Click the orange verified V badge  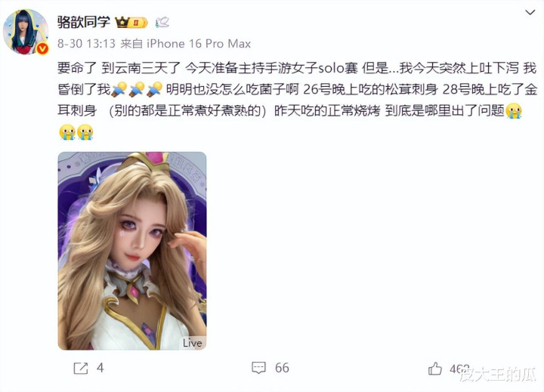42,48
